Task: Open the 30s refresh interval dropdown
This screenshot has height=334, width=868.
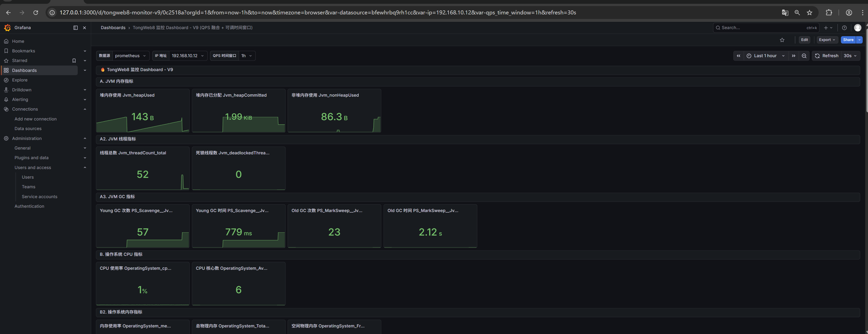Action: pos(850,56)
